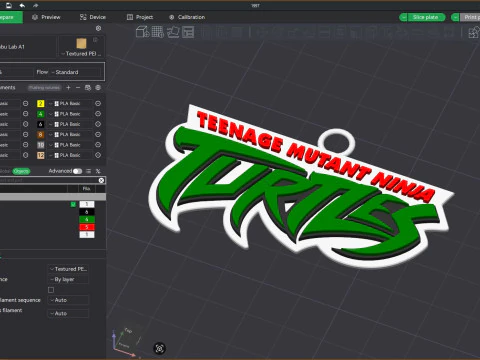Click the Flushing volumes button

44,87
